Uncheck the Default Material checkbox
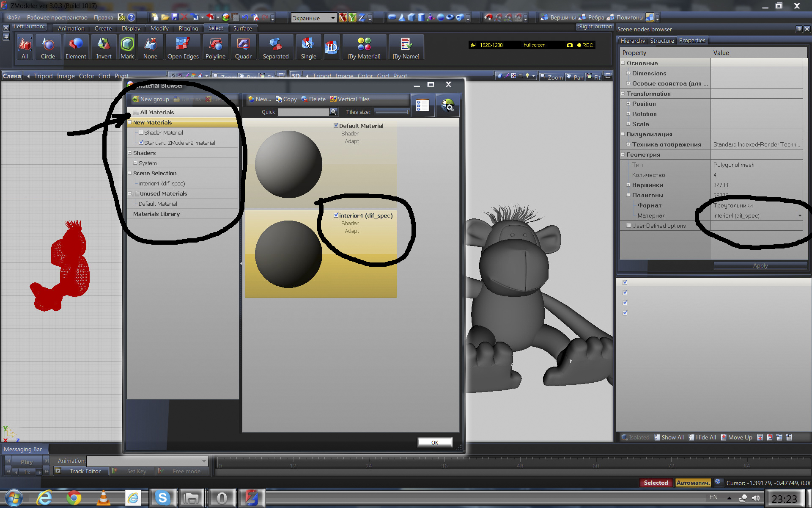Viewport: 812px width, 508px height. click(336, 125)
